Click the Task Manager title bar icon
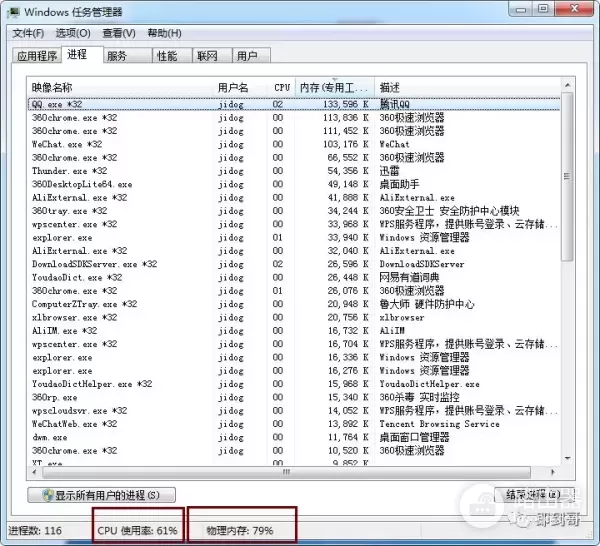 (x=14, y=12)
